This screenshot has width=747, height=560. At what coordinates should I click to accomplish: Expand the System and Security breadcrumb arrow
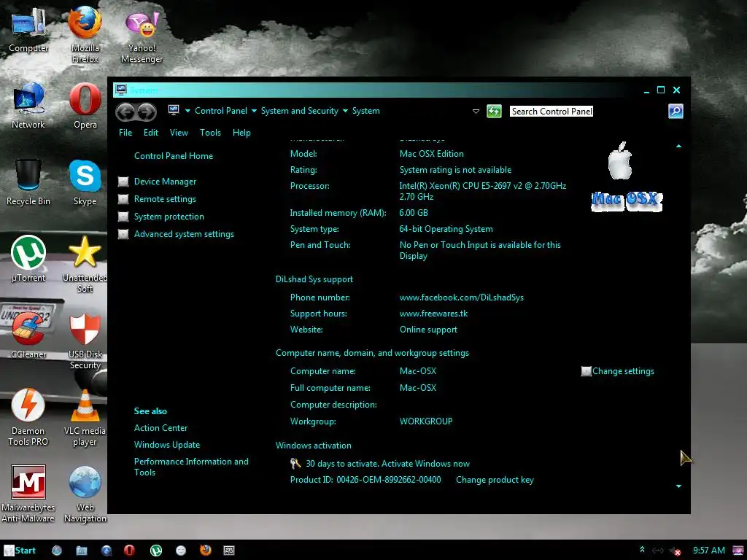click(x=345, y=111)
